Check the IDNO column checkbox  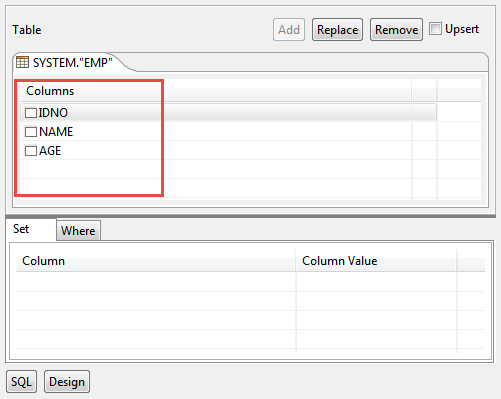31,113
